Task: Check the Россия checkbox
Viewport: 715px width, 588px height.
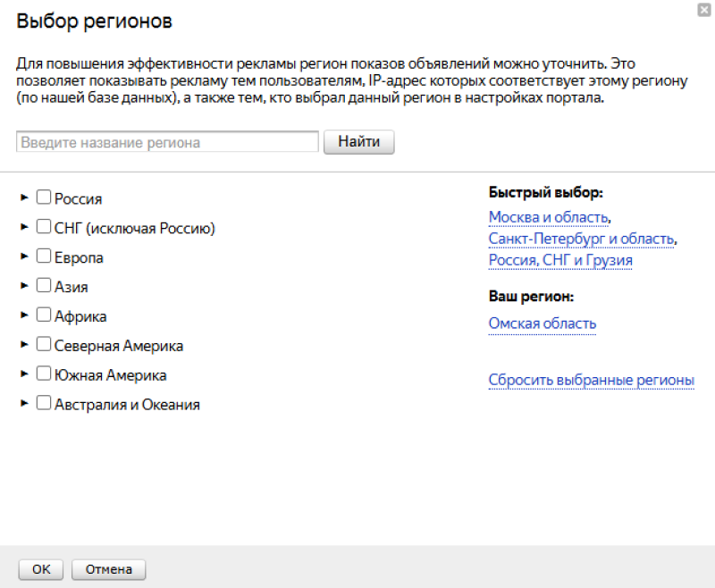Action: coord(44,198)
